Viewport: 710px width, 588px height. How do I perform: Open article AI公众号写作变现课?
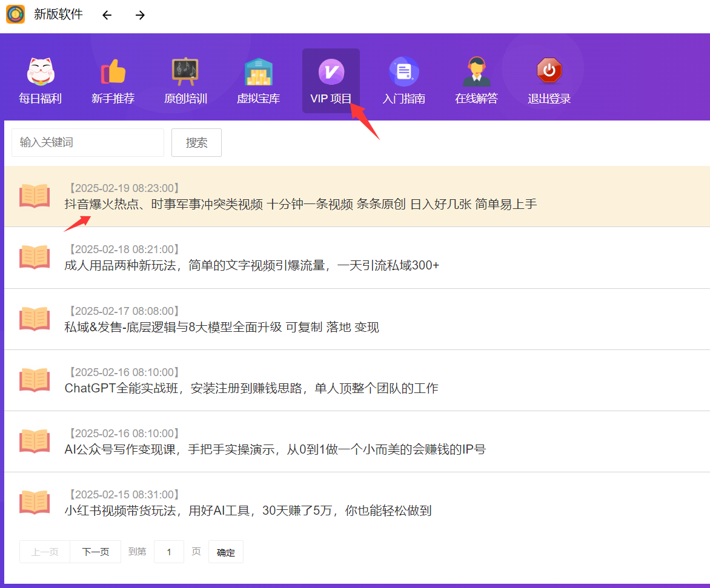tap(275, 449)
